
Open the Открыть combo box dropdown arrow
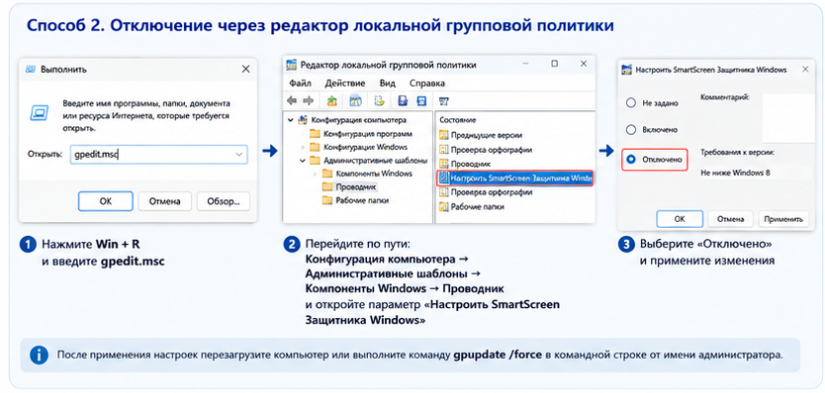(239, 154)
